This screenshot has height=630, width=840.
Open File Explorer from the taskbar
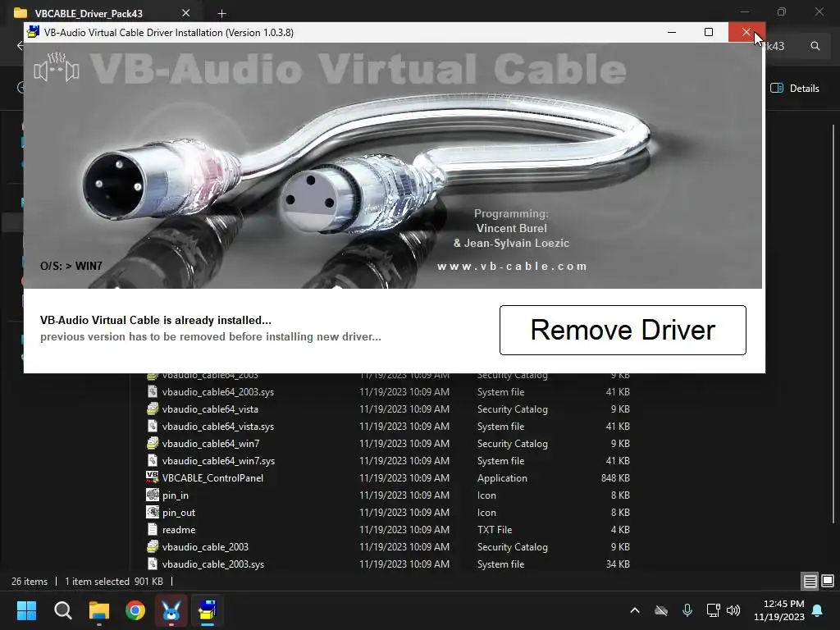pos(99,610)
